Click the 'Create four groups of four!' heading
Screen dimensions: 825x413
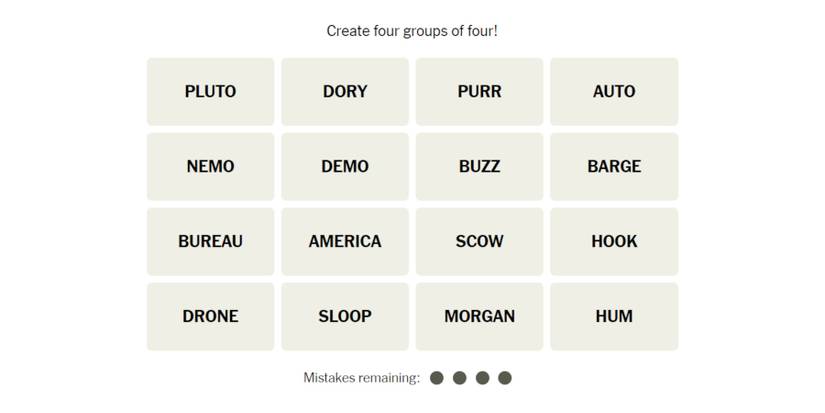pyautogui.click(x=412, y=31)
